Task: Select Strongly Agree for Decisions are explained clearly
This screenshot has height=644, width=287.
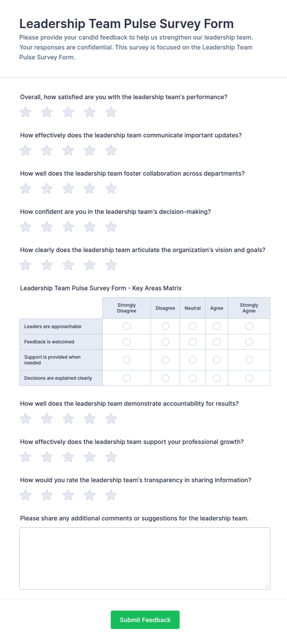Action: [x=249, y=378]
